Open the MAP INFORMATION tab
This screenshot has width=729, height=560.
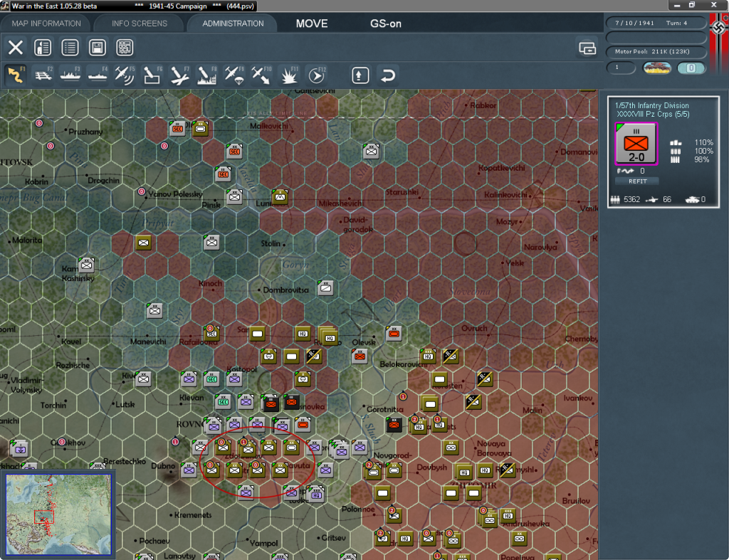tap(46, 23)
